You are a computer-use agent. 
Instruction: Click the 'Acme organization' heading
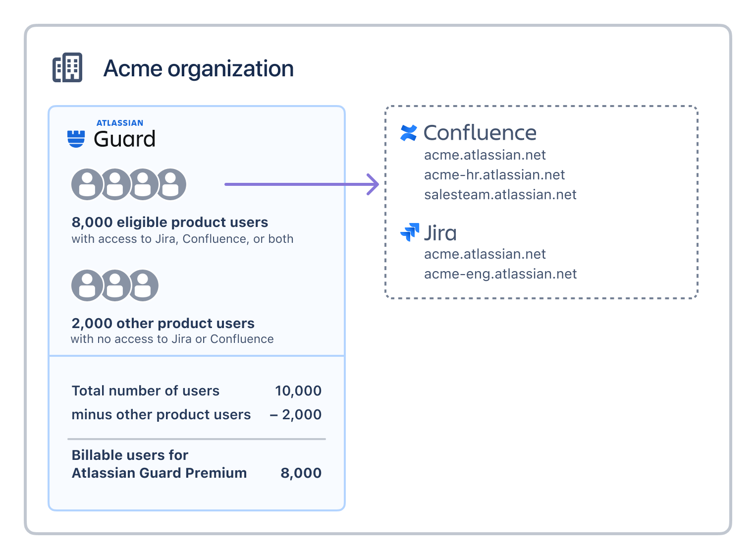point(199,68)
